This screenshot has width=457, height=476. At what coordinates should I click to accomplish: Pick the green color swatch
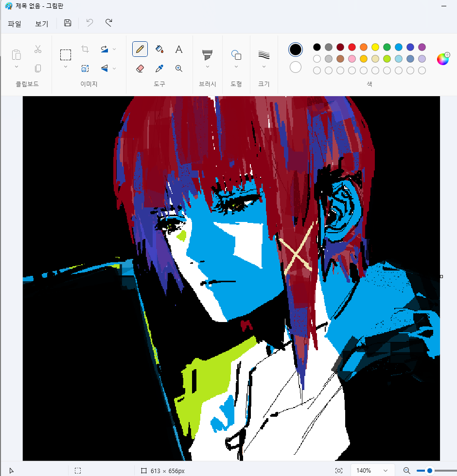tap(387, 47)
